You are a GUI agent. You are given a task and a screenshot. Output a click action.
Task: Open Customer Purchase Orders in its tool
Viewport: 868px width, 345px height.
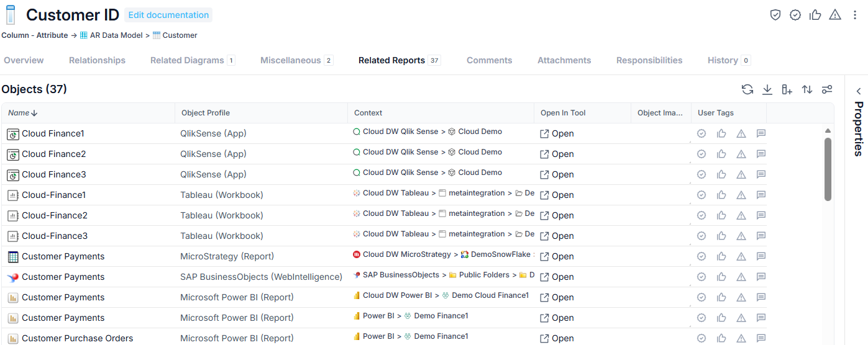click(557, 338)
